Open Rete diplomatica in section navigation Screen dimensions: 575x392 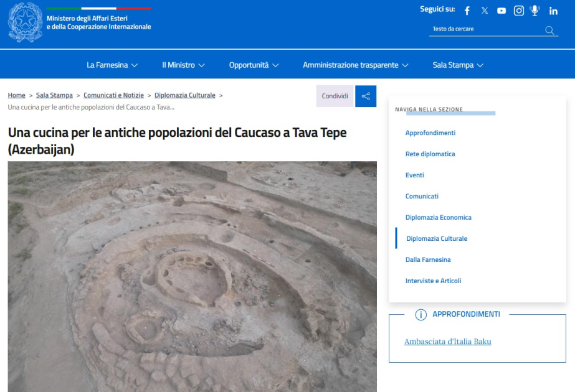430,154
